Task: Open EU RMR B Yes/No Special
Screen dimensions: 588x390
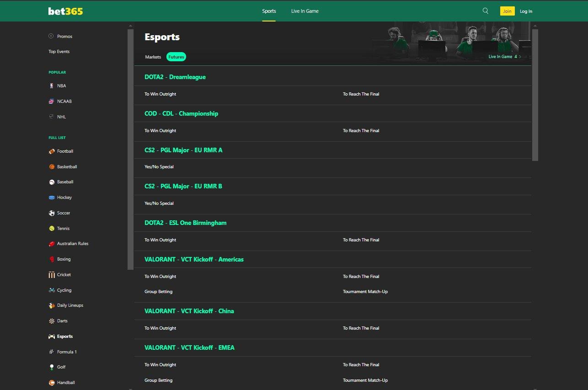Action: point(159,203)
